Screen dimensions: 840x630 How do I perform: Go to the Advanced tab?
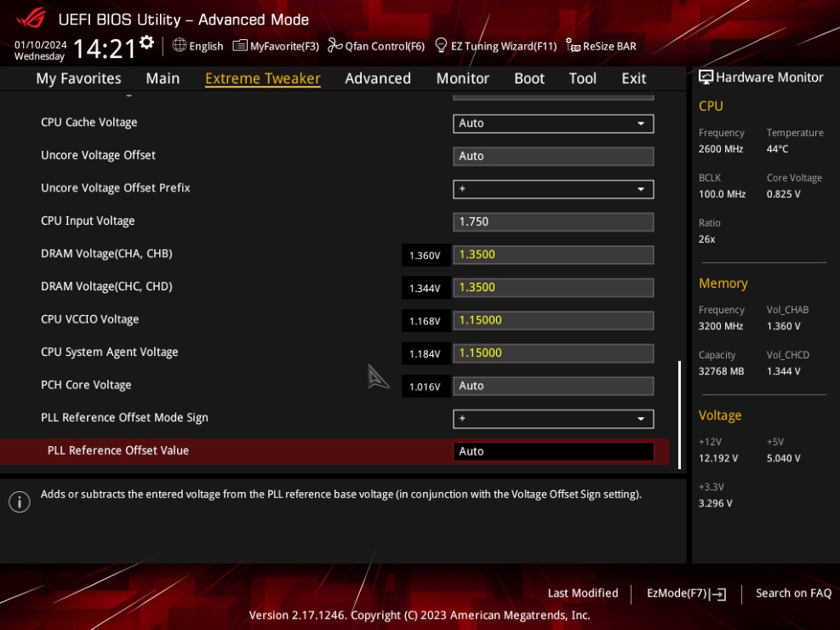click(378, 78)
